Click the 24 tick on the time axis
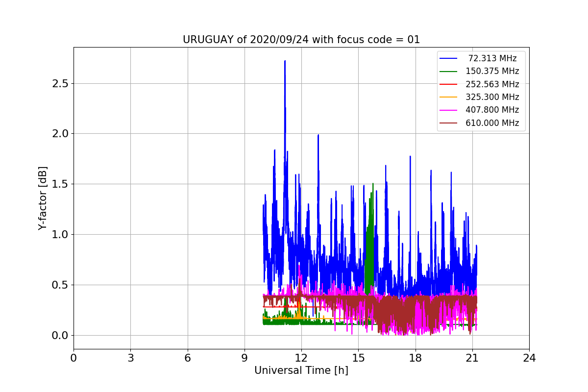This screenshot has width=588, height=392. [x=529, y=358]
